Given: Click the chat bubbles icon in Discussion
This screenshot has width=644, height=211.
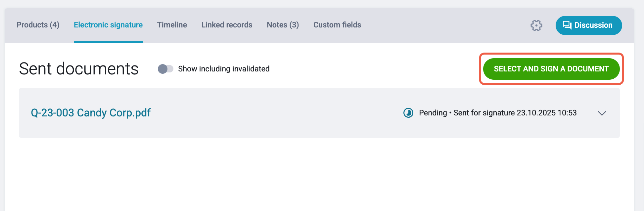Looking at the screenshot, I should coord(567,25).
